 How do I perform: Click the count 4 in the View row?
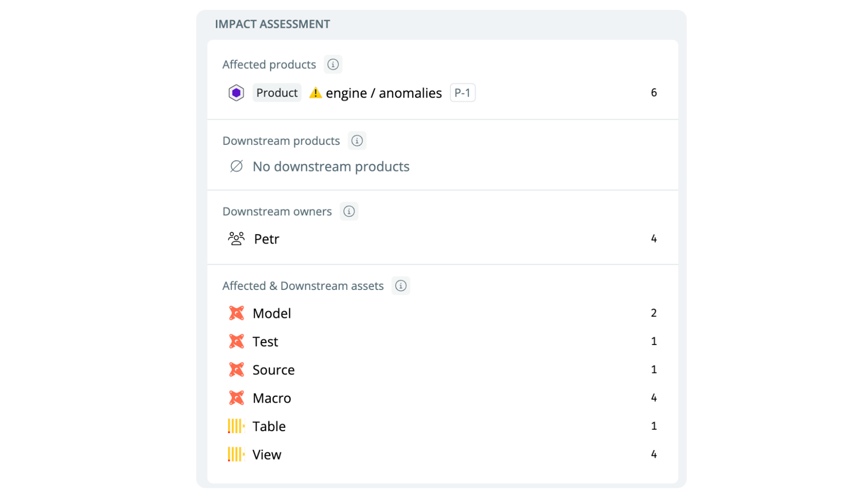pos(653,454)
